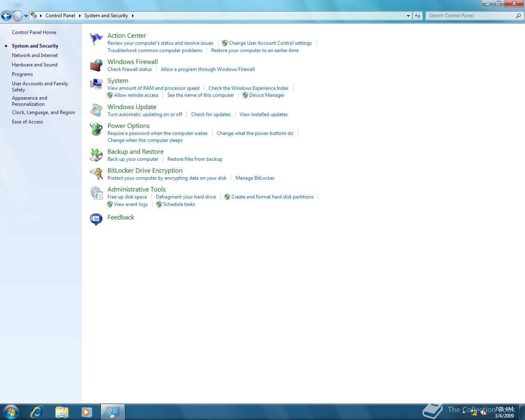Click the search magnifier icon
The height and width of the screenshot is (420, 525).
coord(518,16)
